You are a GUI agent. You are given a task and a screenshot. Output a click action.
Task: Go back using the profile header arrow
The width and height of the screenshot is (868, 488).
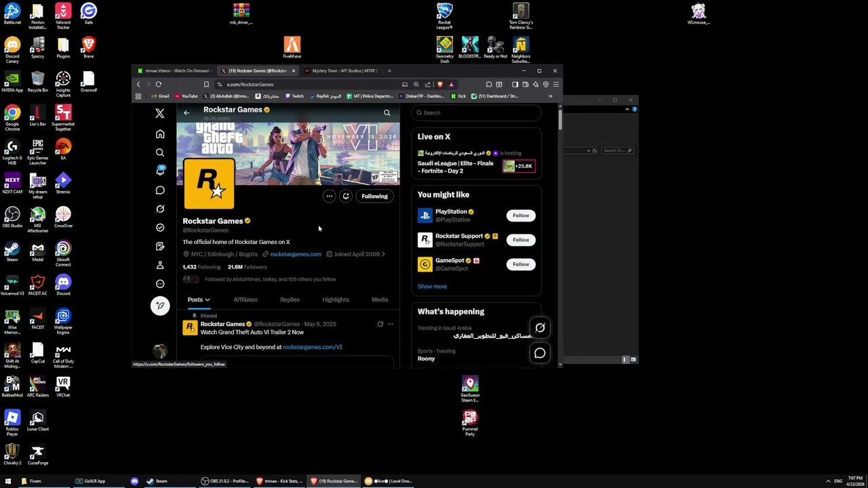[186, 113]
